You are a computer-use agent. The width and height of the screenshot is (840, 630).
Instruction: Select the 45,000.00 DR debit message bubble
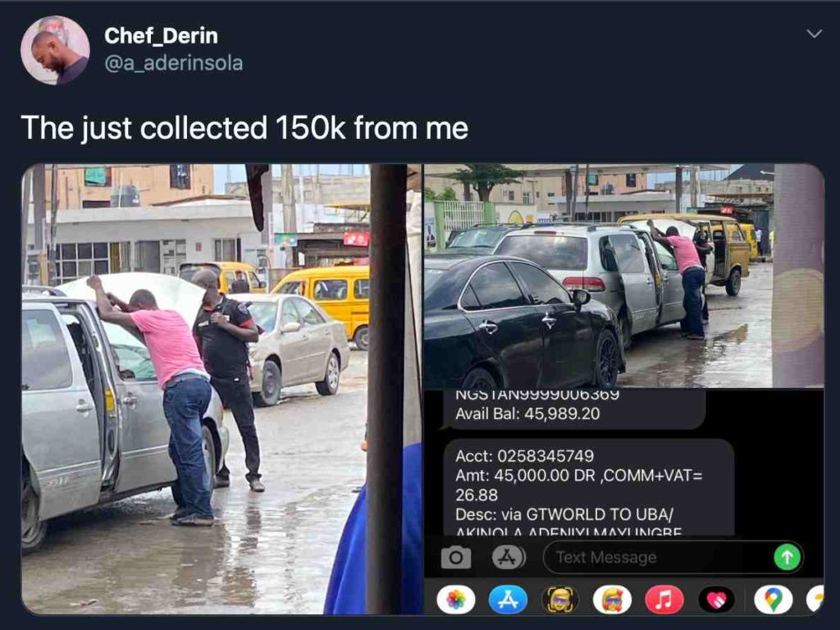[x=587, y=487]
